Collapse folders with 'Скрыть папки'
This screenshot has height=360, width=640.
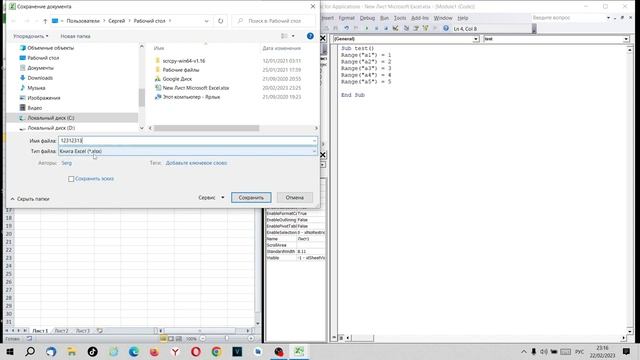click(30, 199)
